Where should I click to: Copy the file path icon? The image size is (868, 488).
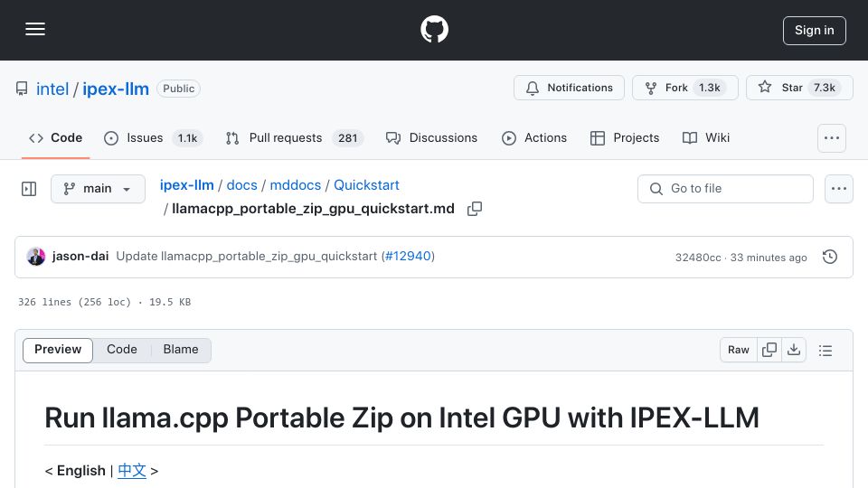(475, 209)
